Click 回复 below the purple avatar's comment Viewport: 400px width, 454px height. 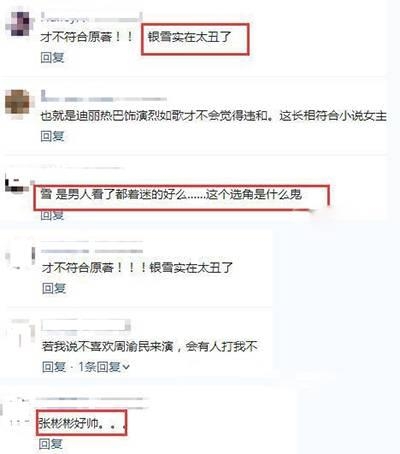click(52, 57)
